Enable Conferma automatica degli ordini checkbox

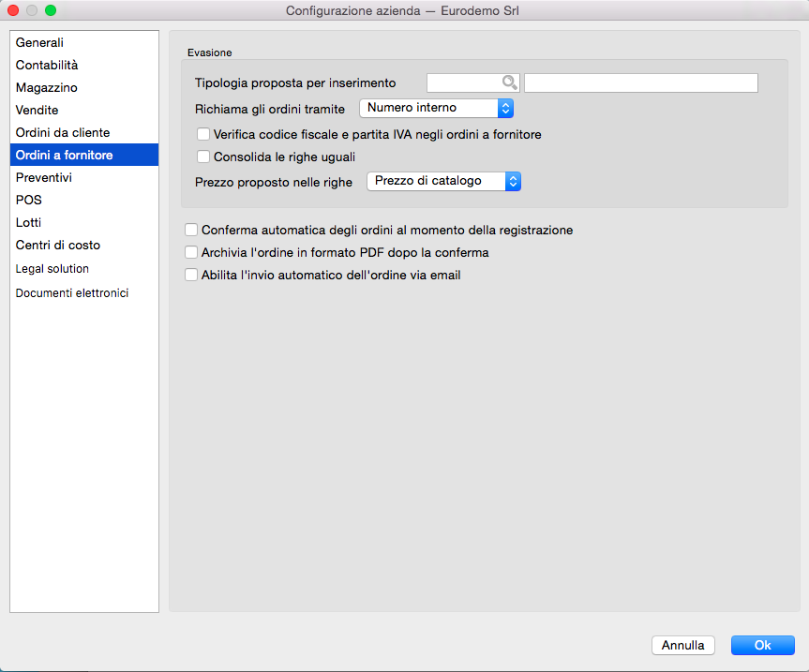click(x=191, y=230)
